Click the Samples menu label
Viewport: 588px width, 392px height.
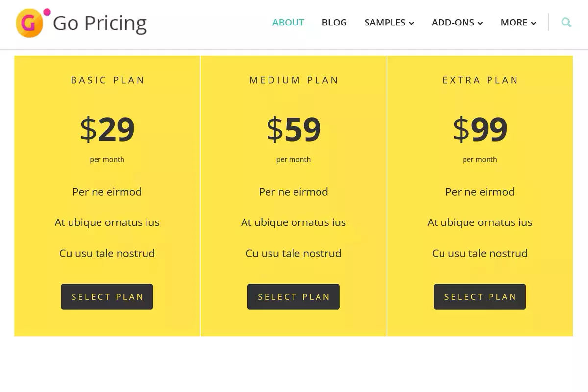pos(385,23)
